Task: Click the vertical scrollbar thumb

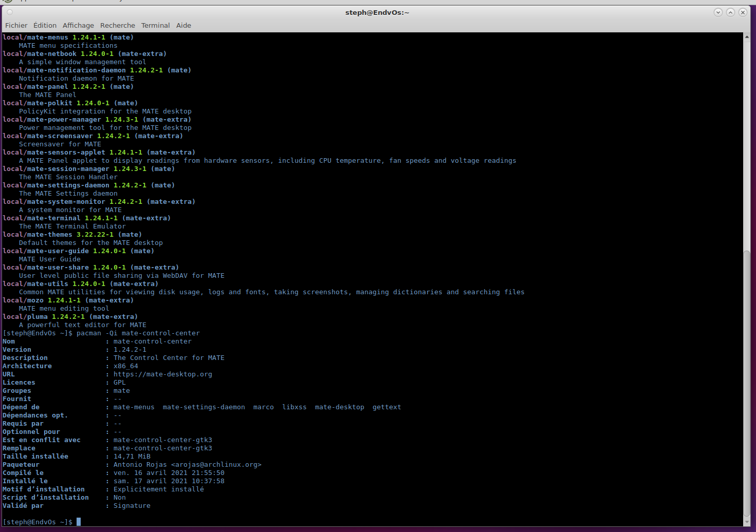Action: click(x=747, y=384)
